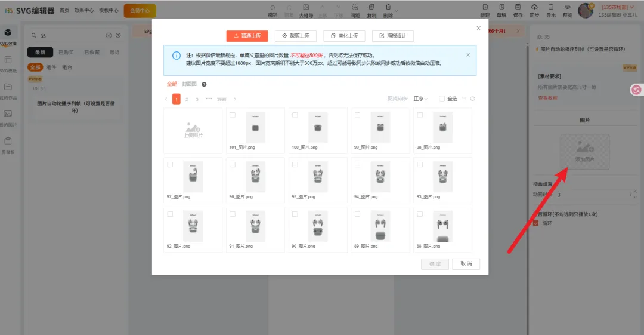The width and height of the screenshot is (644, 335).
Task: Click the 确定 confirm button
Action: tap(435, 264)
